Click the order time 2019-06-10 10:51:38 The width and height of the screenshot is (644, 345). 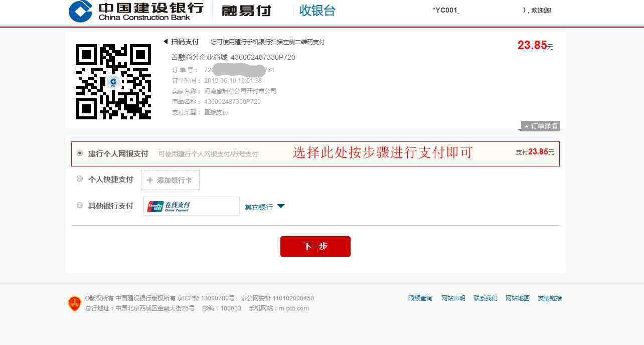click(x=233, y=81)
